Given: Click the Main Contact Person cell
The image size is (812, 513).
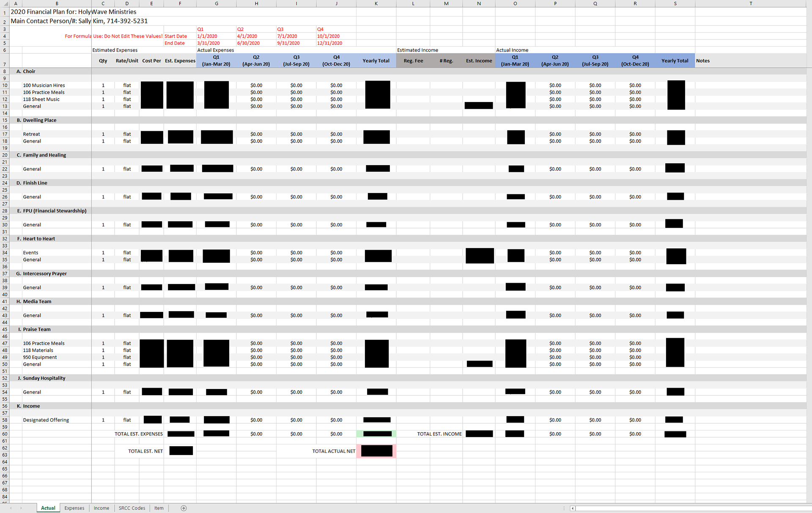Looking at the screenshot, I should point(79,21).
